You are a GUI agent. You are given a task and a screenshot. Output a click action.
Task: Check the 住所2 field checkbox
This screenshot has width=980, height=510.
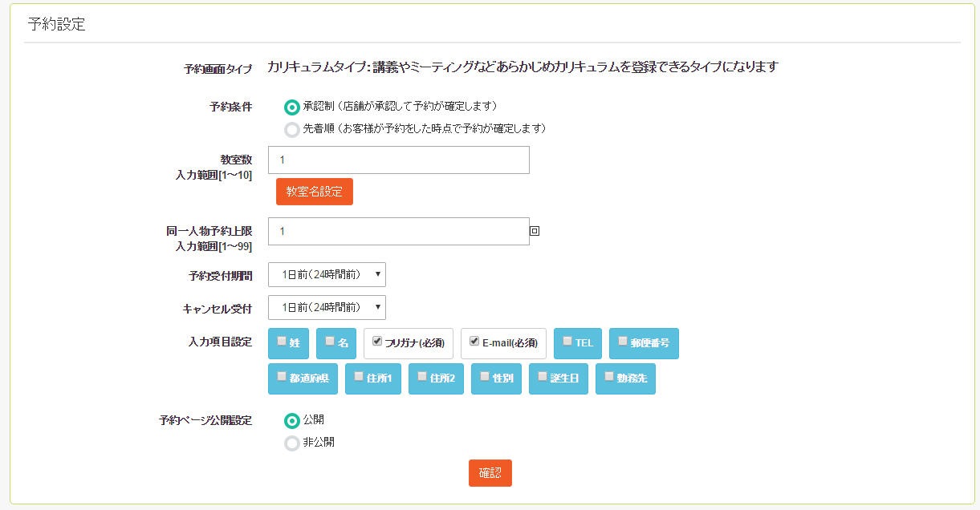(422, 376)
